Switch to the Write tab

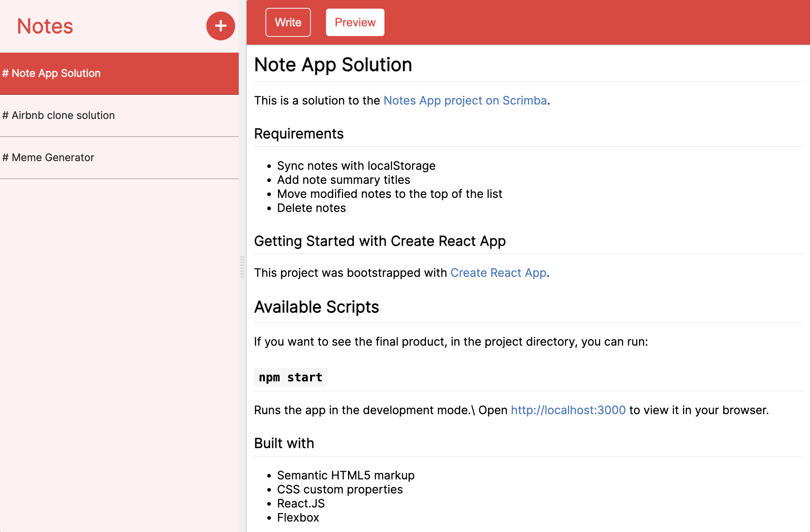(x=288, y=22)
